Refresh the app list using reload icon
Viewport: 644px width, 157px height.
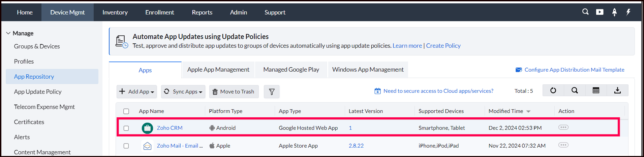pos(553,90)
